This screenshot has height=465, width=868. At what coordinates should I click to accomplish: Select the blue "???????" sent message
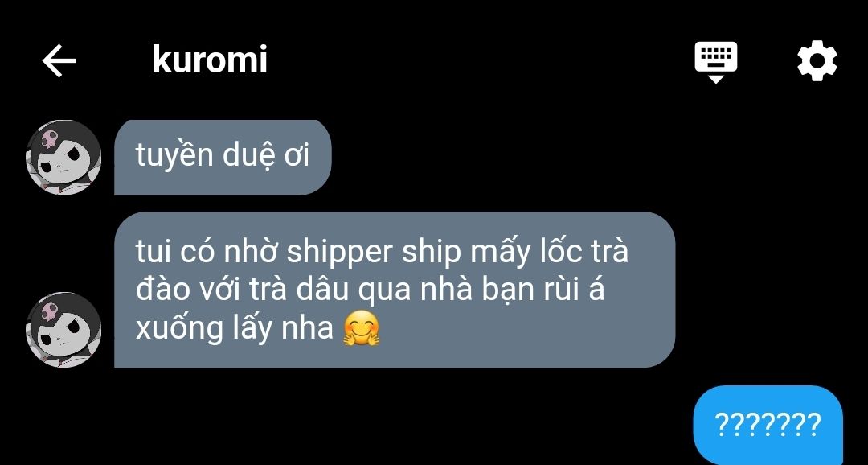(768, 425)
